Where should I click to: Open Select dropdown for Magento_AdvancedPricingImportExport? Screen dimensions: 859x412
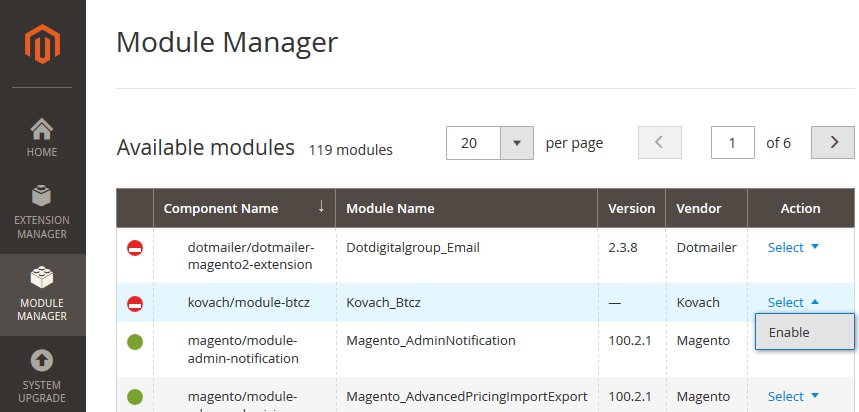pyautogui.click(x=793, y=396)
